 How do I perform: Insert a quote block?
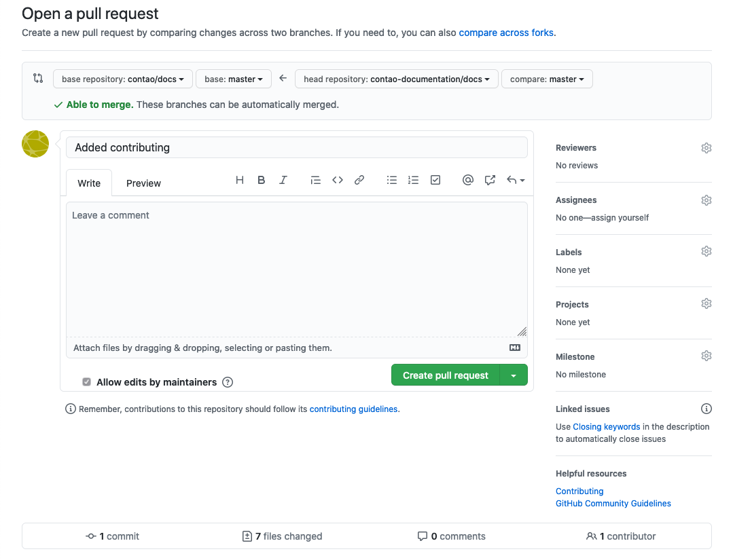coord(315,180)
